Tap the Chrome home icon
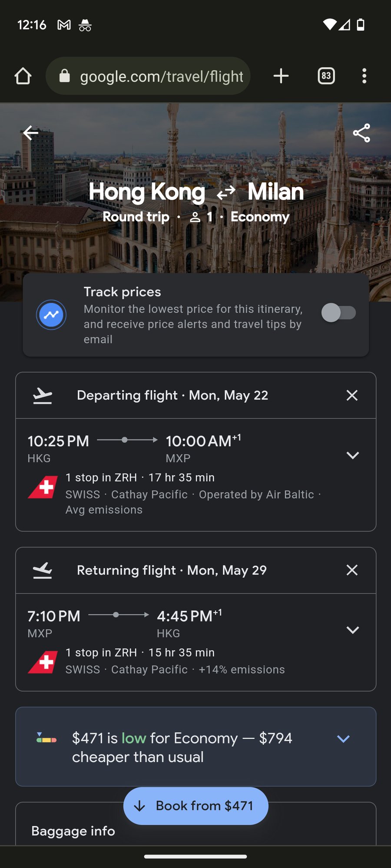Viewport: 391px width, 868px height. pyautogui.click(x=23, y=76)
